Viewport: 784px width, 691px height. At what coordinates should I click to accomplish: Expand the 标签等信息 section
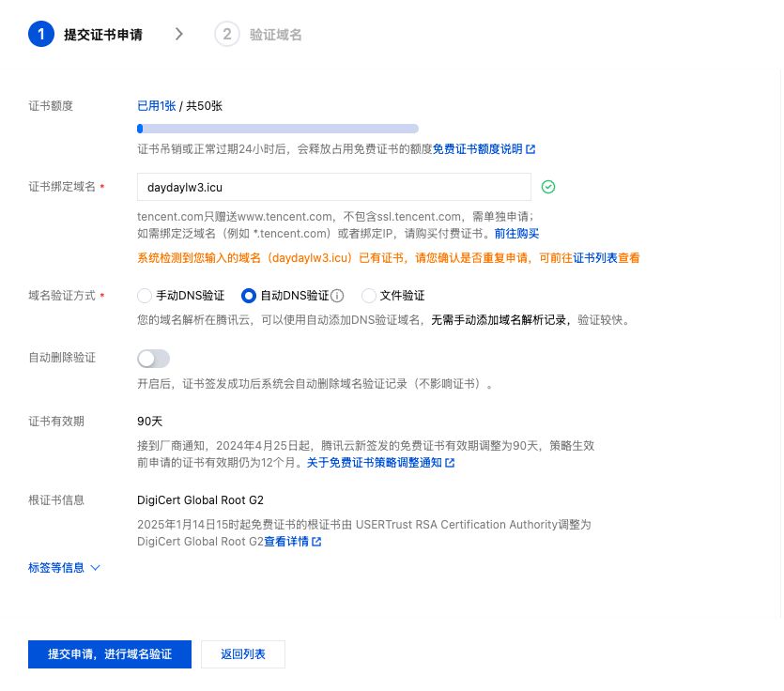pyautogui.click(x=65, y=567)
